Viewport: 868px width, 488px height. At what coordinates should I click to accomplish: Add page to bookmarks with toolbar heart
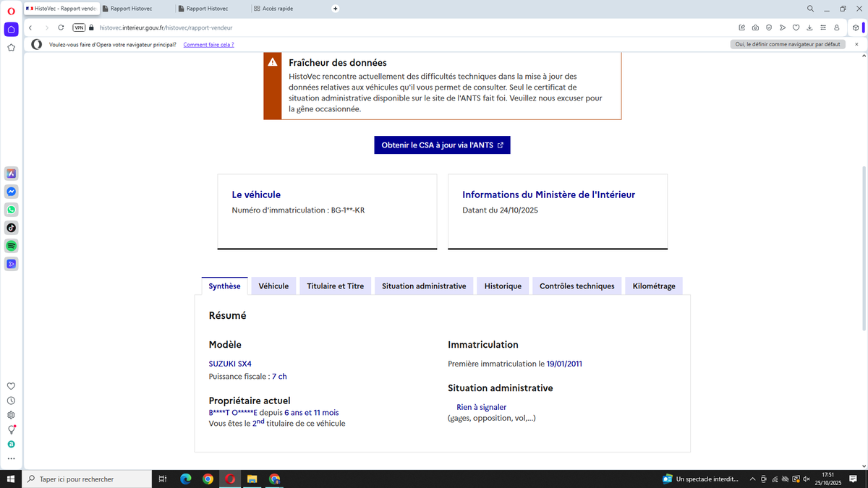click(796, 27)
